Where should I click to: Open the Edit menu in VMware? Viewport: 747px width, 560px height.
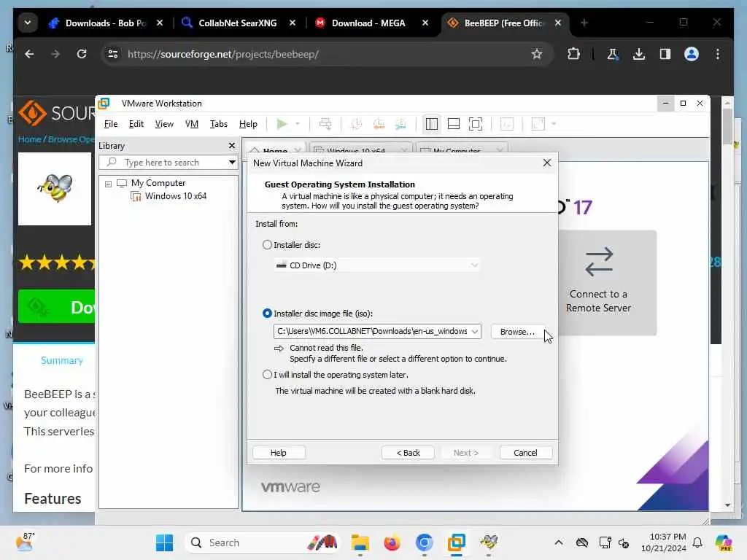[136, 124]
